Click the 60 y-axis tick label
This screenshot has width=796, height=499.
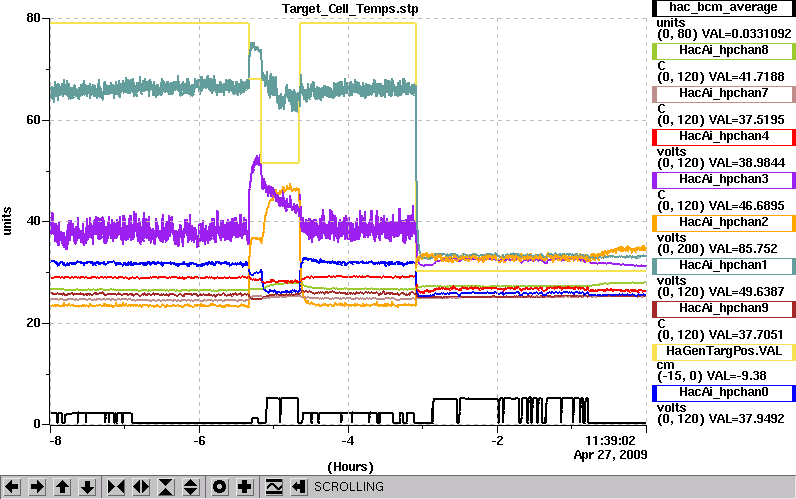pyautogui.click(x=33, y=120)
